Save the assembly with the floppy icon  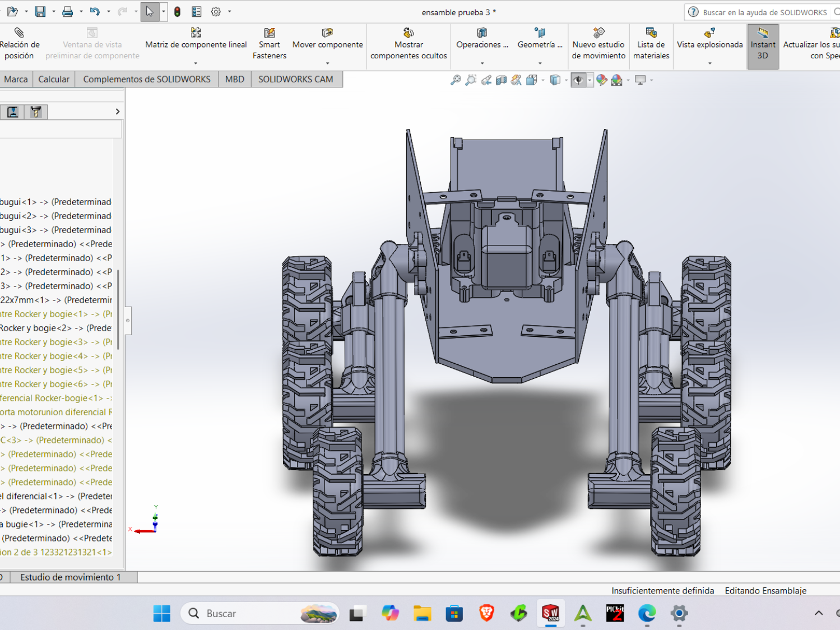click(40, 11)
